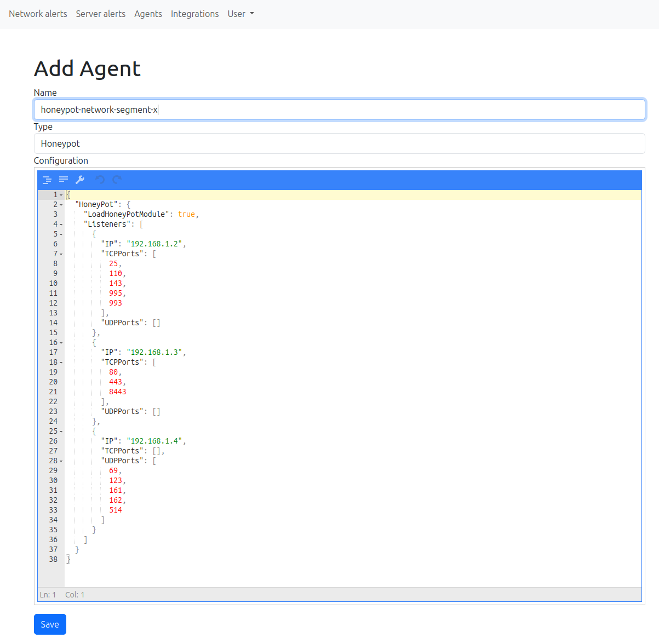Click the IP value "192.168.1.3"
This screenshot has height=644, width=659.
coord(154,352)
